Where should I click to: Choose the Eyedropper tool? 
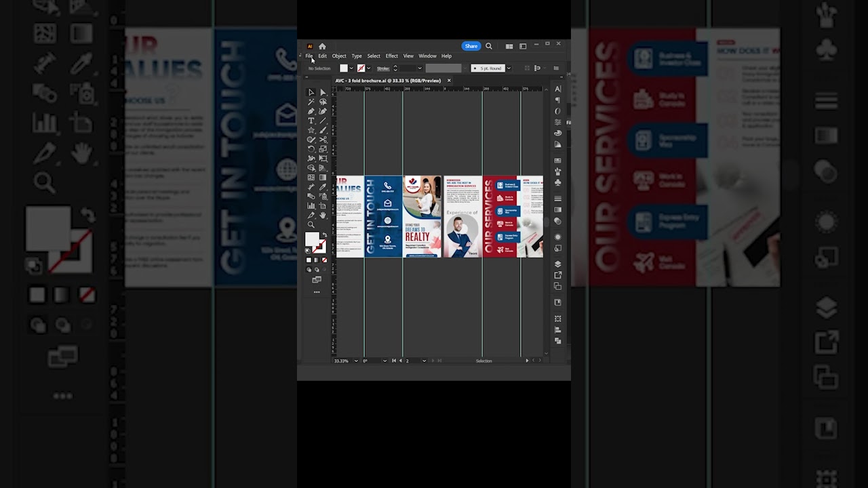[323, 186]
